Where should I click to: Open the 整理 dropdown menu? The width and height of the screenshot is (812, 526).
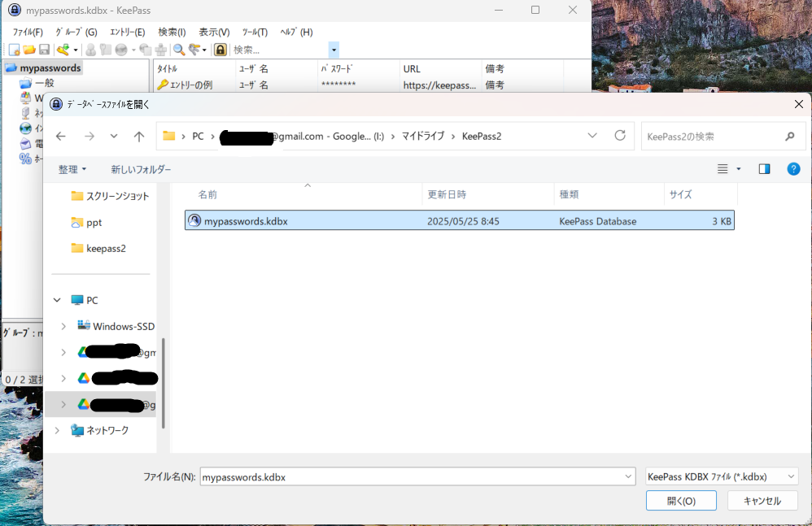(x=72, y=169)
